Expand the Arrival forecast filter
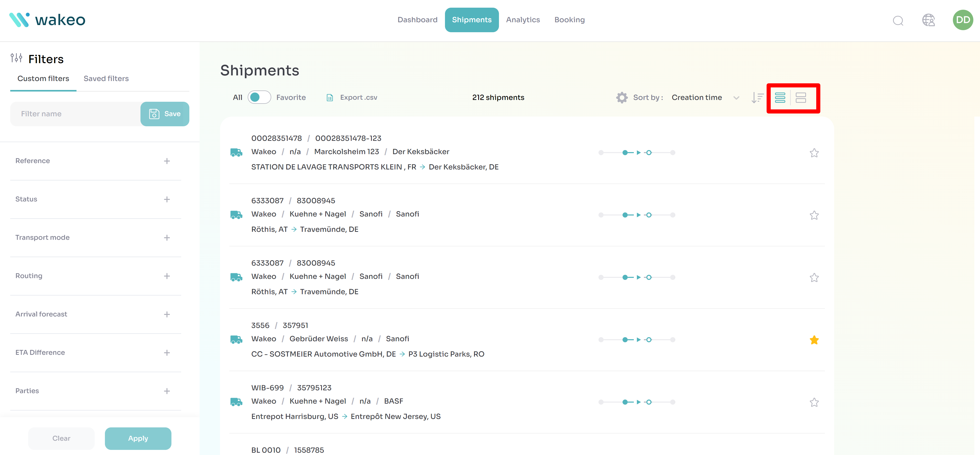The width and height of the screenshot is (980, 455). pyautogui.click(x=167, y=314)
